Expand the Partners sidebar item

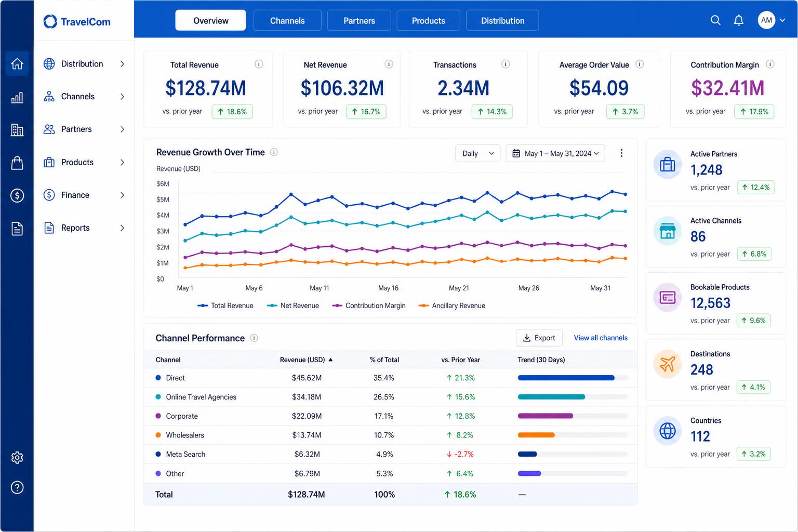coord(84,129)
